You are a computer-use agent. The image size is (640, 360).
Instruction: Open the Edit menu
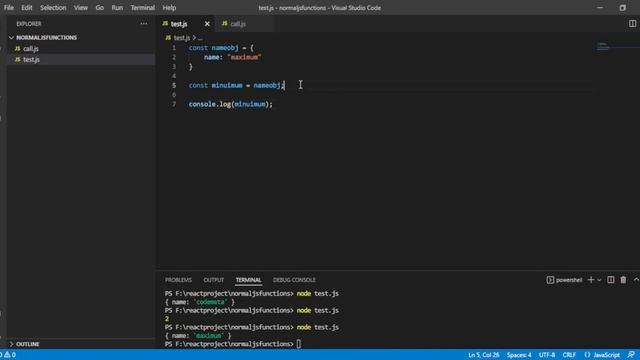(x=27, y=8)
